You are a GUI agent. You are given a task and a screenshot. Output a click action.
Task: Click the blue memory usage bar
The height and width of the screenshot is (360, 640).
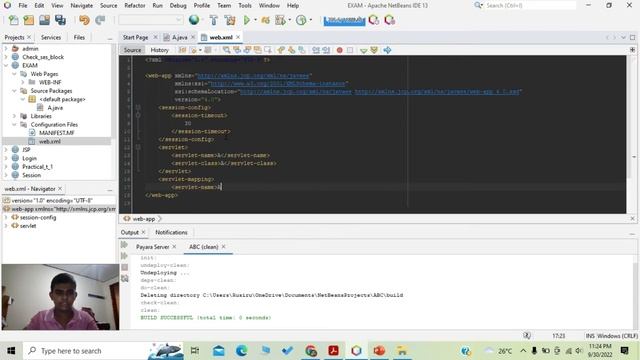[x=344, y=20]
